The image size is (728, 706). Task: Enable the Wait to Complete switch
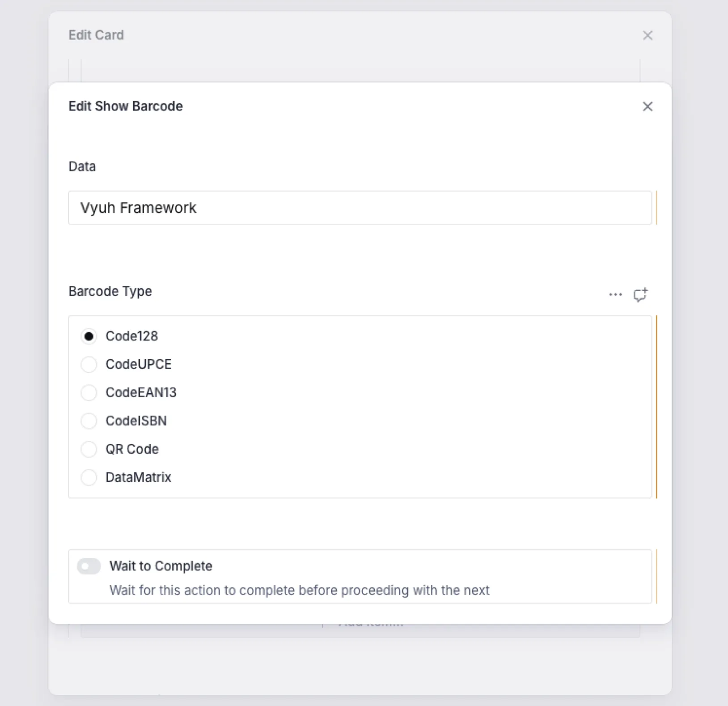(x=89, y=566)
